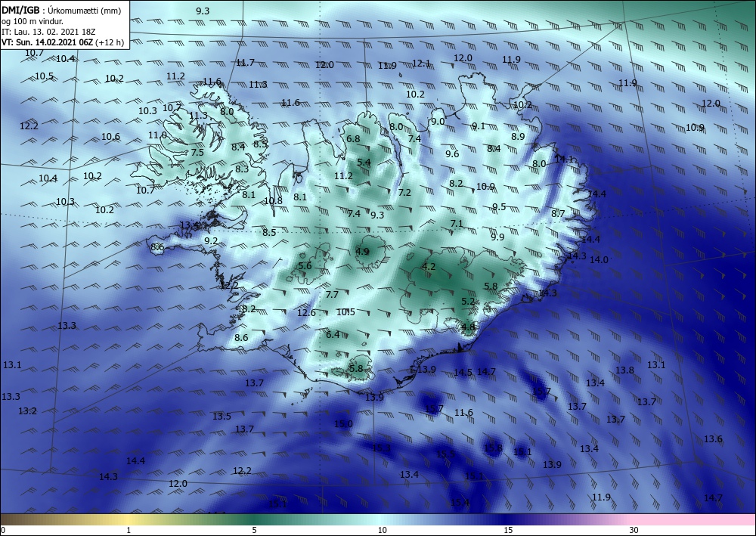Click the 12.1 value off north coast

tap(421, 64)
